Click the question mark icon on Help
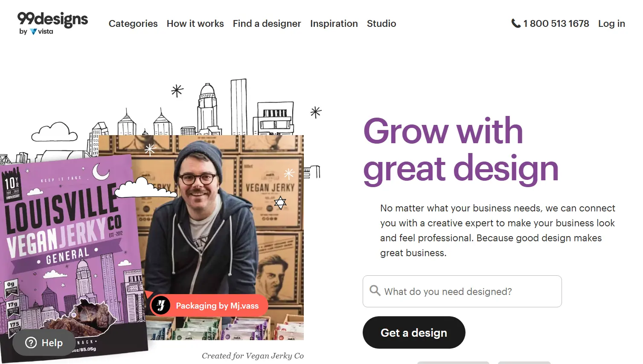The width and height of the screenshot is (643, 364). point(31,343)
